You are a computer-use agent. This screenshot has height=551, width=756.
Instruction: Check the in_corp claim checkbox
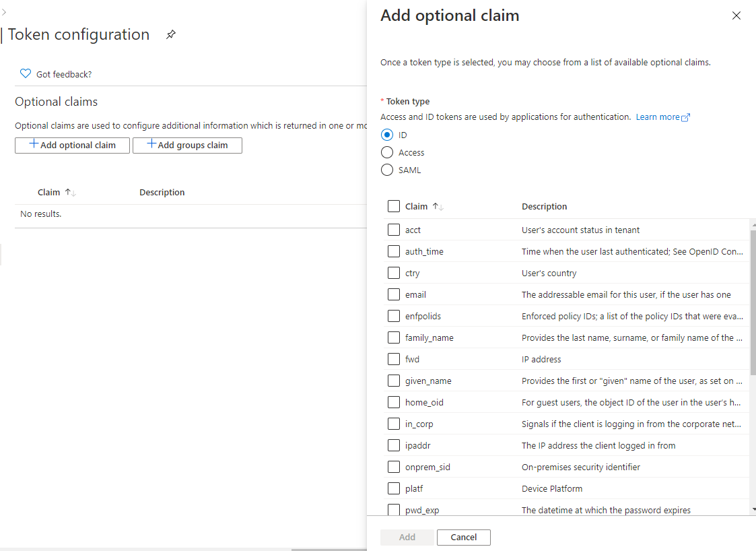[394, 424]
